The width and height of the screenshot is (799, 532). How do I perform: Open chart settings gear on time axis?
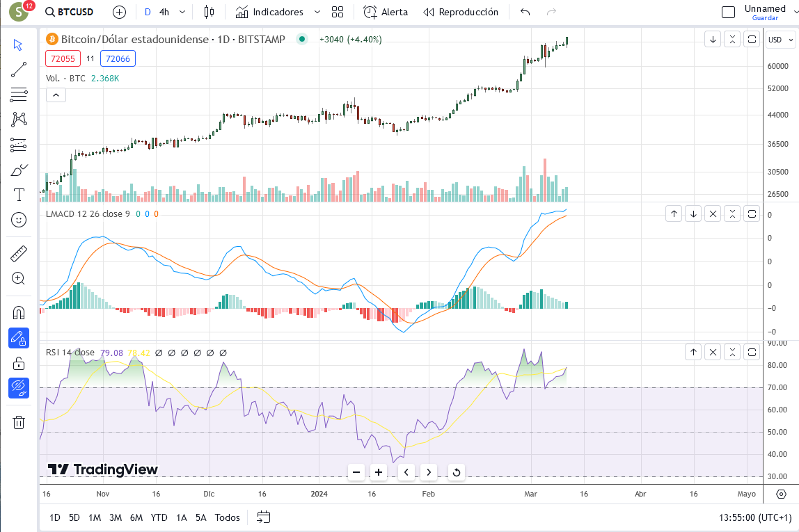tap(781, 494)
